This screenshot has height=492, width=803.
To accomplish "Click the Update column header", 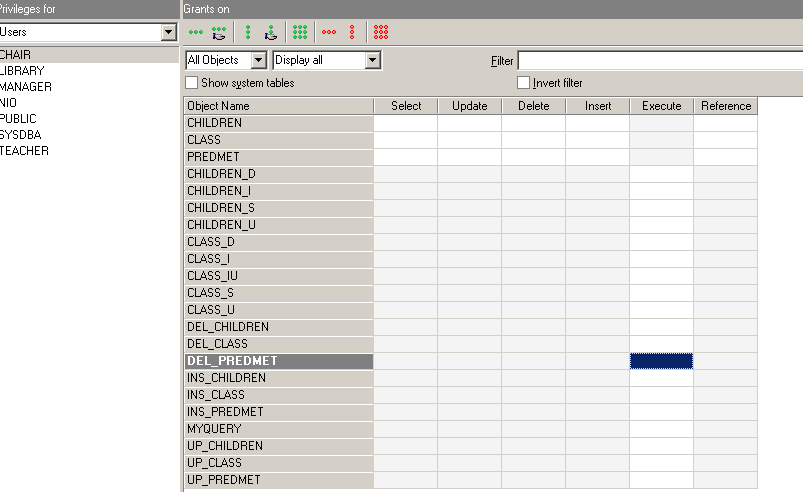I will [470, 106].
